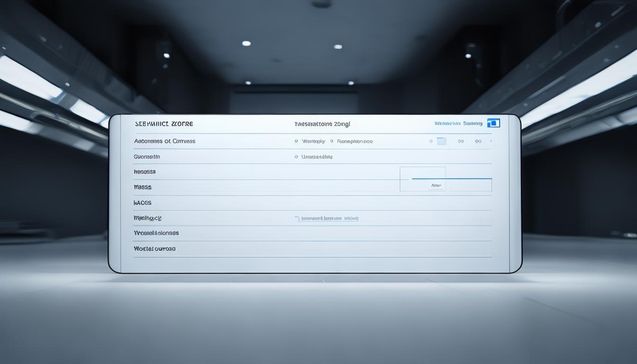The height and width of the screenshot is (364, 637).
Task: Click the 'Address of Compress' row label
Action: 164,141
